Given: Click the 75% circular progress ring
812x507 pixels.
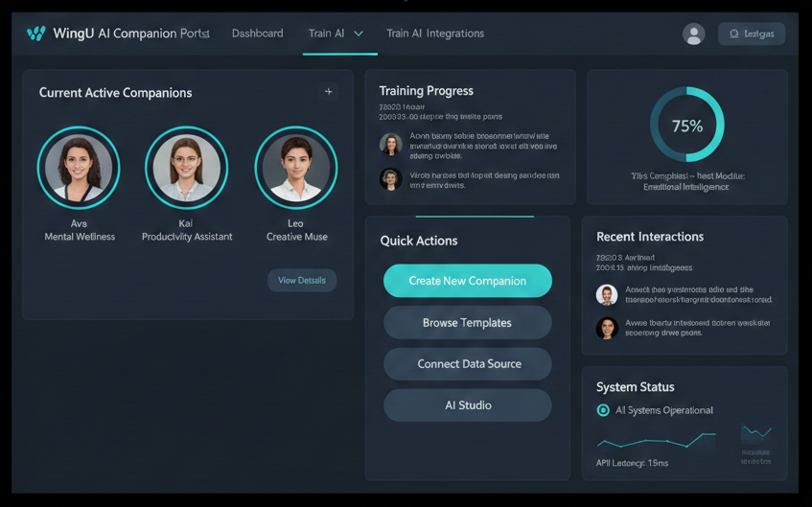Looking at the screenshot, I should [686, 126].
